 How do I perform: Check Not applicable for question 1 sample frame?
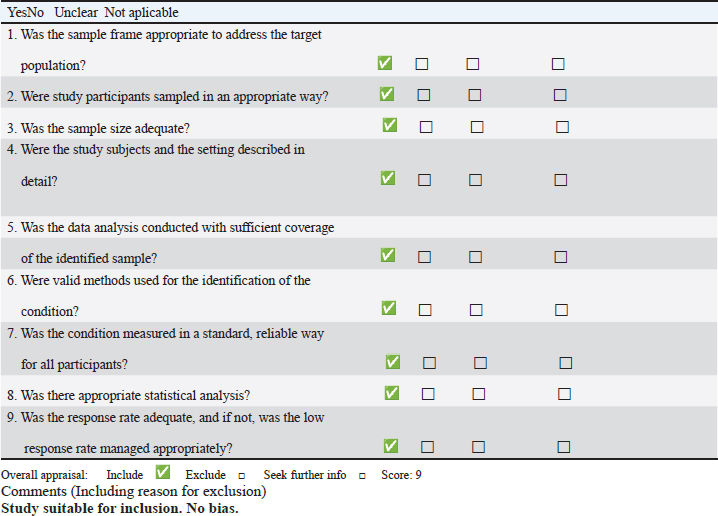558,64
